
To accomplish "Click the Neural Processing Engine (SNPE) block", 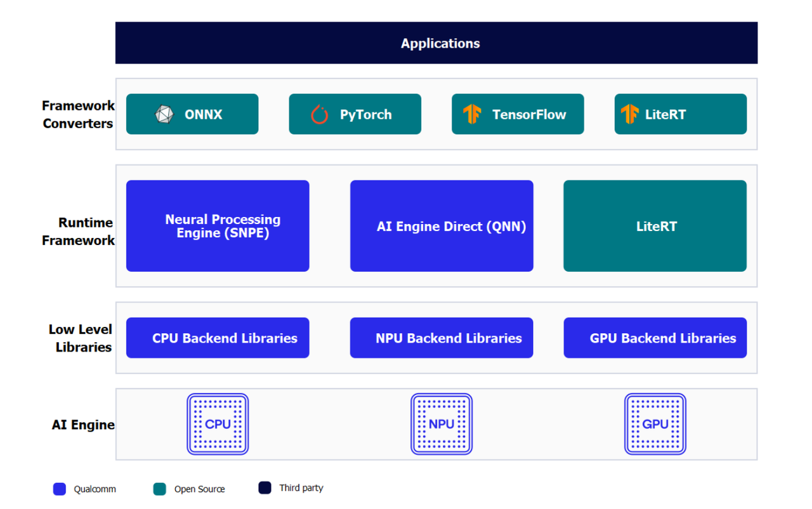I will pos(218,226).
